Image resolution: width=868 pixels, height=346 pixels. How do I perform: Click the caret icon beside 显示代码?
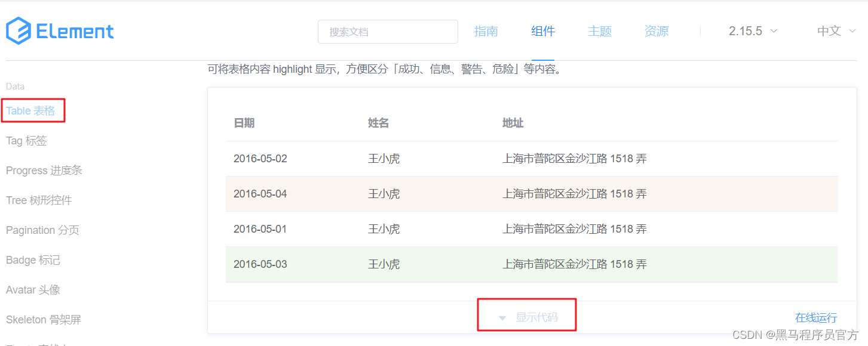pos(502,318)
